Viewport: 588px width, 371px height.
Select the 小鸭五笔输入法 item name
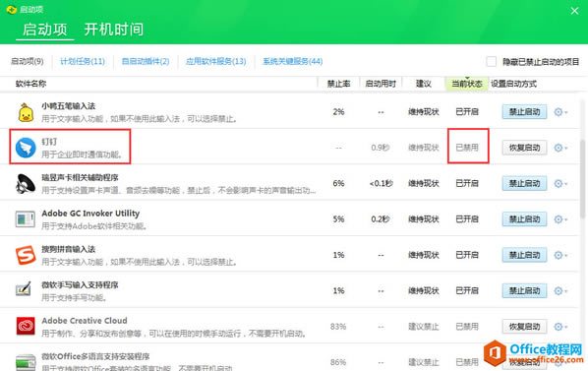point(68,106)
